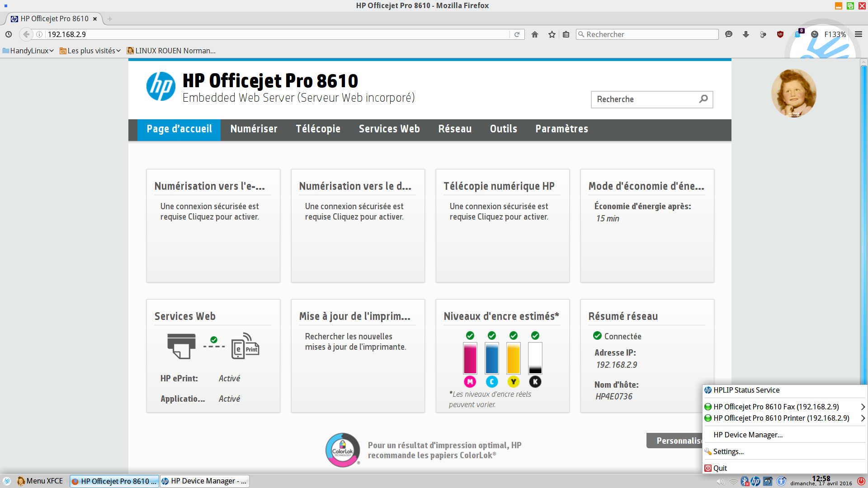
Task: Click the red power button in the panel
Action: coord(861,482)
